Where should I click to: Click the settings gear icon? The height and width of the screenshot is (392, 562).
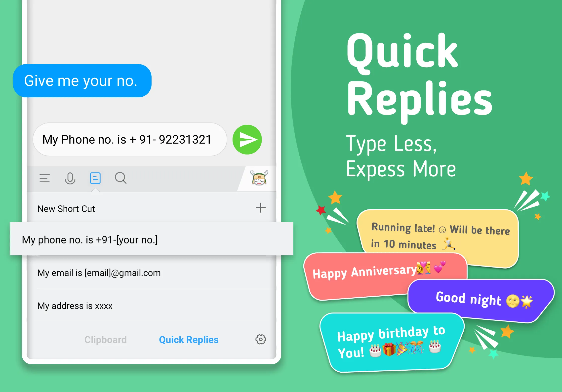261,340
